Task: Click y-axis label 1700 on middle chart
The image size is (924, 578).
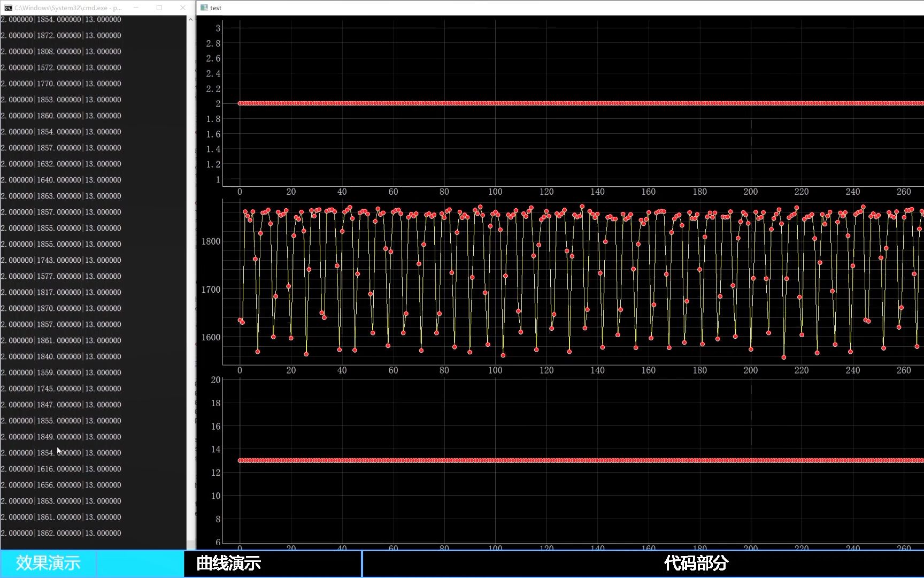Action: coord(211,290)
